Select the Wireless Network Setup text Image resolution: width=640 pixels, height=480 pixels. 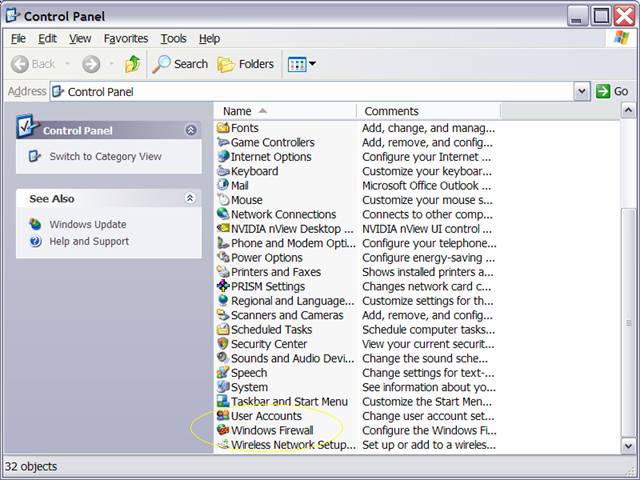point(293,444)
